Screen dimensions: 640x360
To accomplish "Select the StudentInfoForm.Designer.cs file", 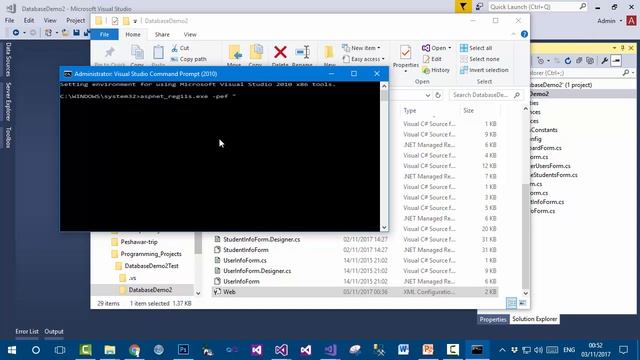I will click(262, 239).
